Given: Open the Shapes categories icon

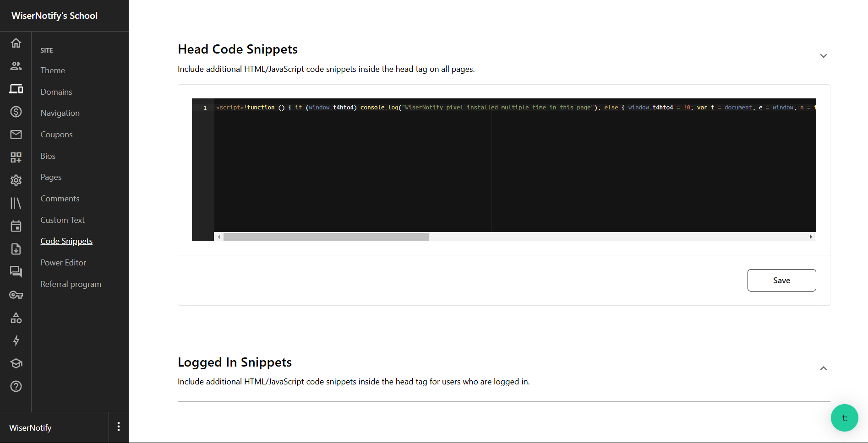Looking at the screenshot, I should click(x=16, y=318).
